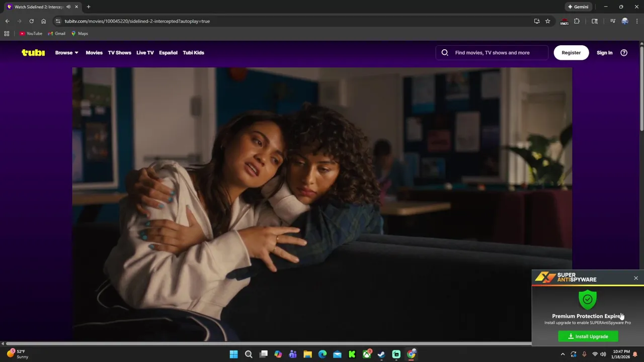Open Tubi Kids
This screenshot has width=644, height=362.
[x=193, y=52]
